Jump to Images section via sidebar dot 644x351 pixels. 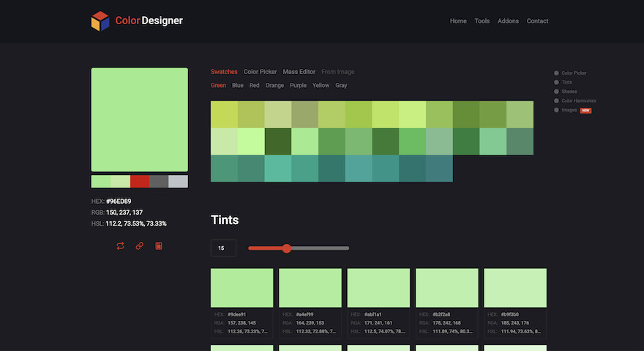click(557, 110)
